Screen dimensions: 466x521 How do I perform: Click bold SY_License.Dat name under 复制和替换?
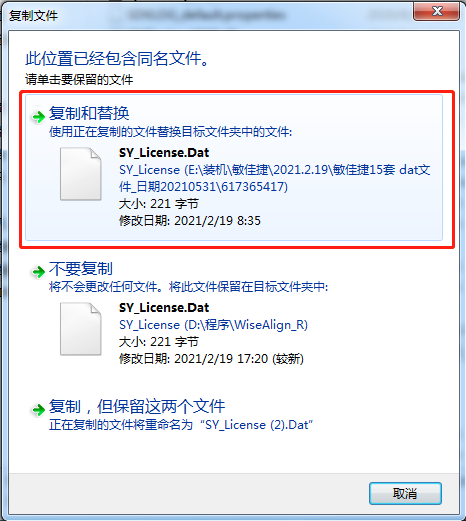164,153
